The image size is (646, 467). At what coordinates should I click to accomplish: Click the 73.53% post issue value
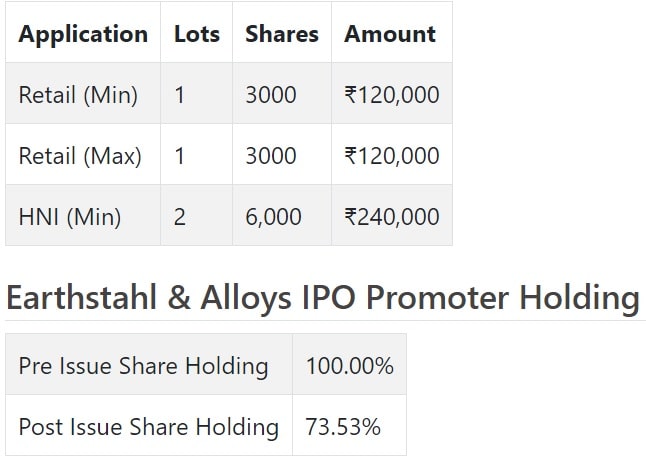tap(343, 427)
